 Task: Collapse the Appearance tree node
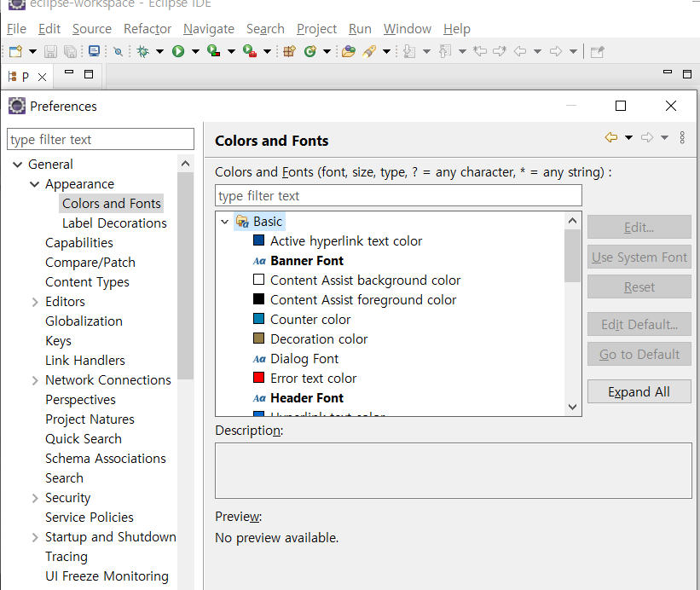(34, 184)
